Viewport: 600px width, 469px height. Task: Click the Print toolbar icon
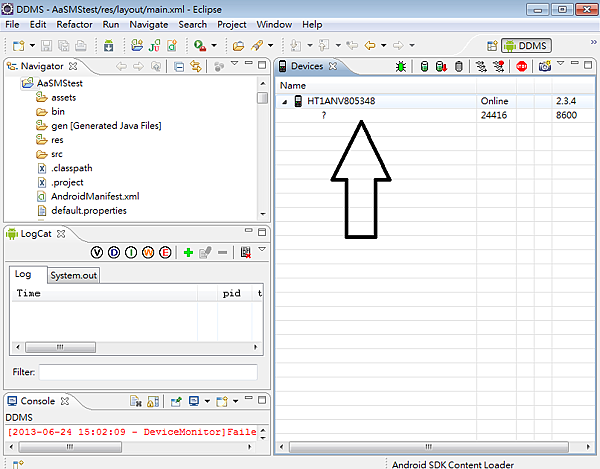tap(80, 46)
